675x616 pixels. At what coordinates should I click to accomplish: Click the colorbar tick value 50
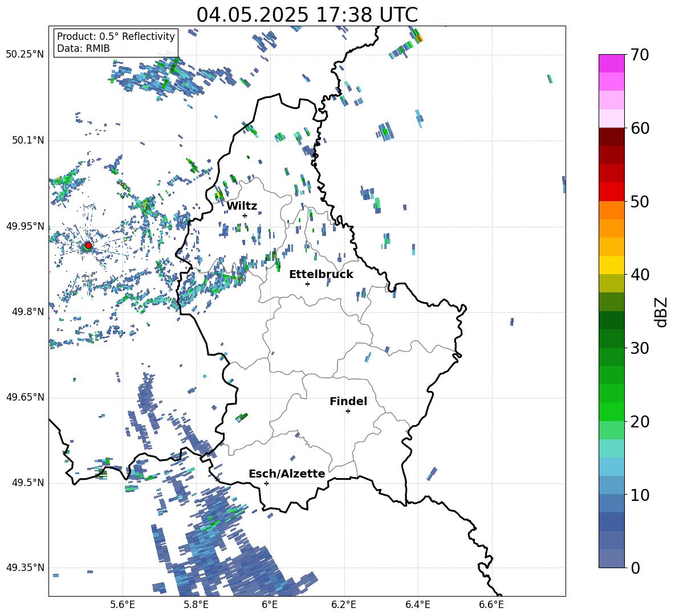click(640, 202)
